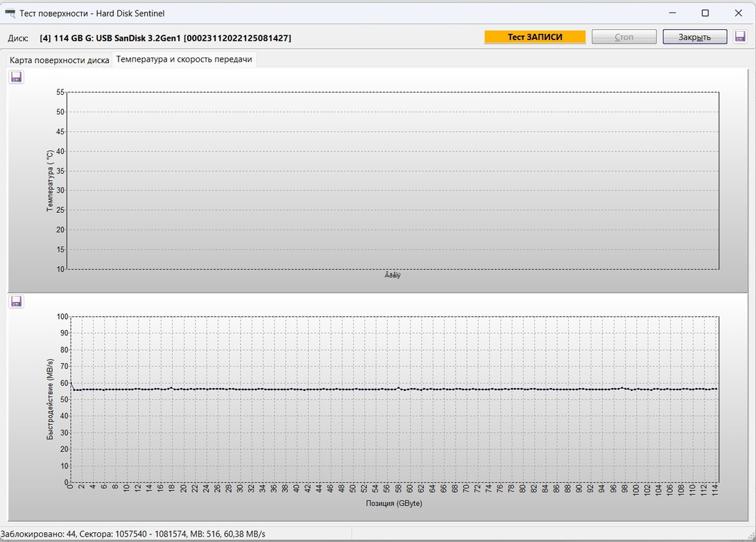Select the Температура и скорость передачи tab
Viewport: 756px width, 542px height.
click(x=184, y=60)
